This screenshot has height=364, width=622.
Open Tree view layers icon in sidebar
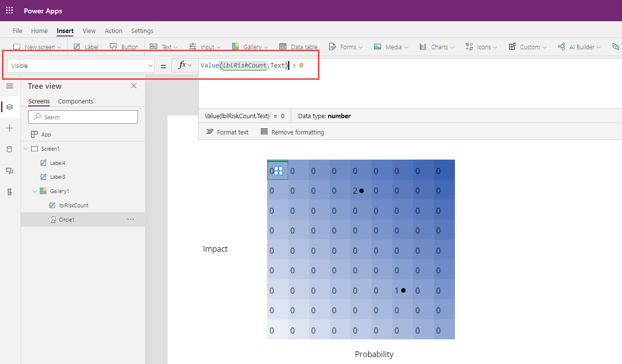[x=9, y=107]
